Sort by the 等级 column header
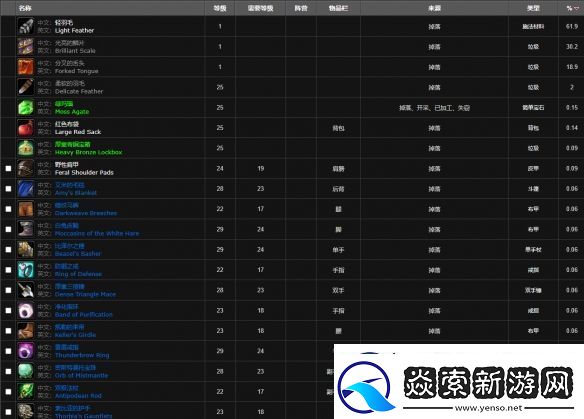Viewport: 584px width, 419px height. [x=220, y=8]
